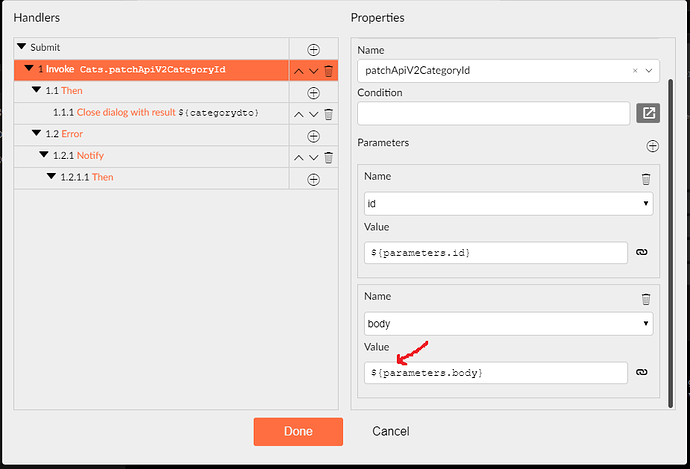
Task: Remove the body parameter
Action: (646, 299)
